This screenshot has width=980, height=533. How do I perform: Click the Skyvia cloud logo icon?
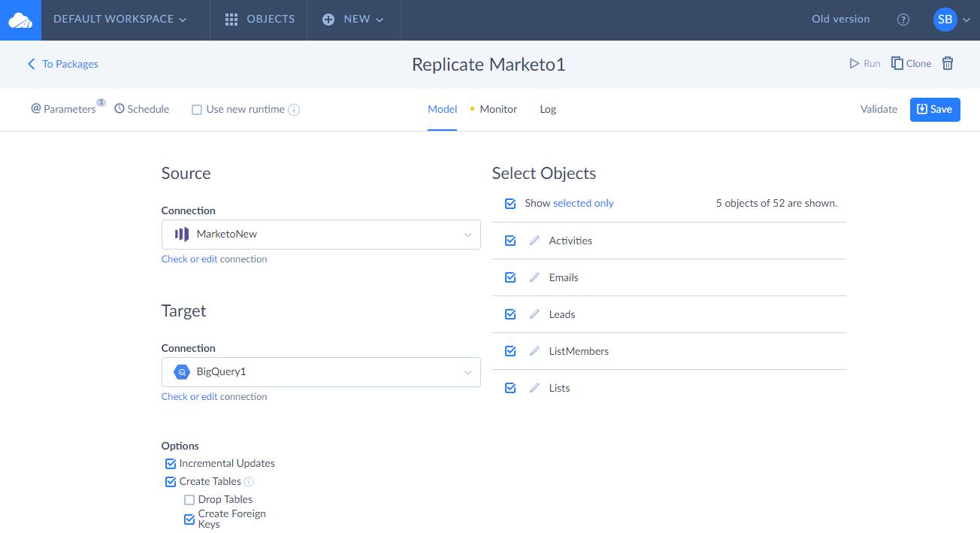(x=20, y=20)
